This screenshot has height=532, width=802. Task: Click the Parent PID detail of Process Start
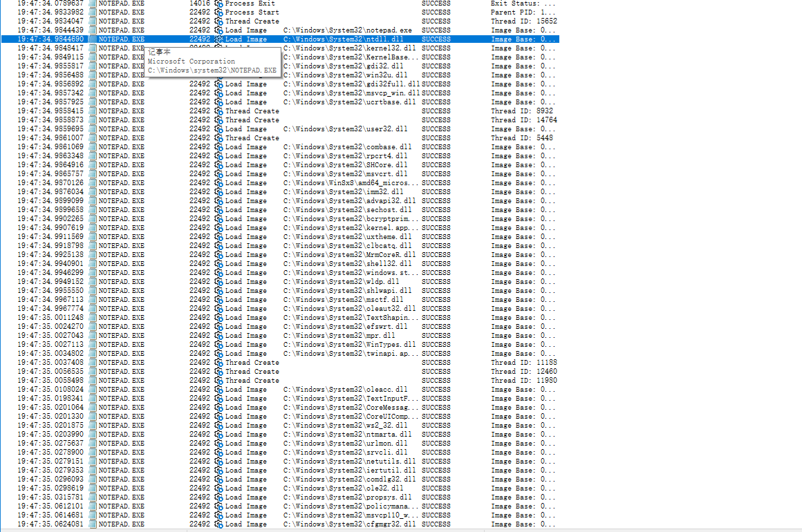tap(522, 12)
